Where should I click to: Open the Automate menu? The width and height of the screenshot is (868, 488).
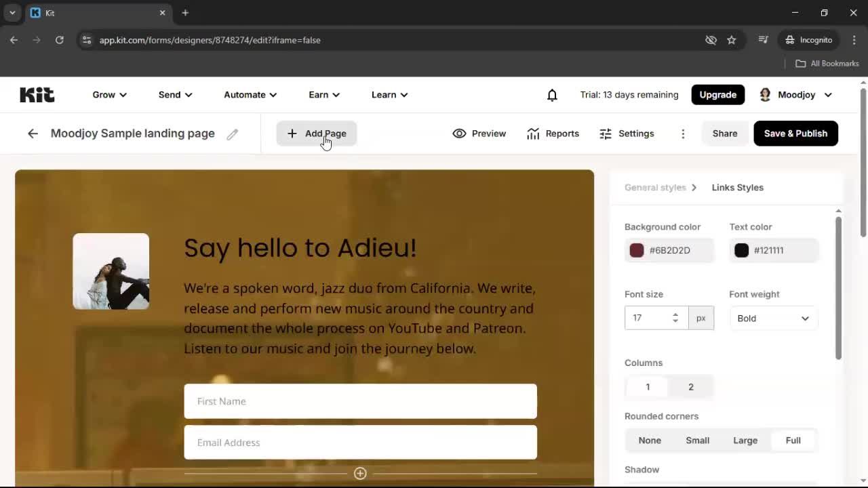point(250,95)
